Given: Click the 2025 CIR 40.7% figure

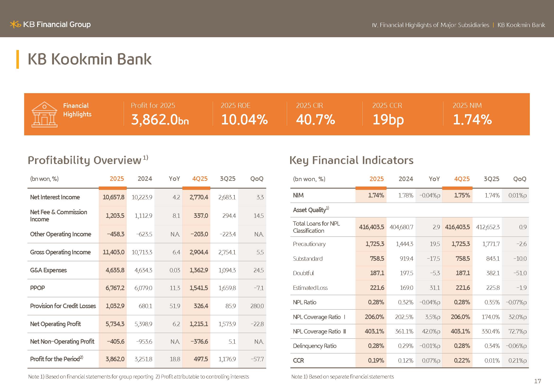Looking at the screenshot, I should coord(315,119).
